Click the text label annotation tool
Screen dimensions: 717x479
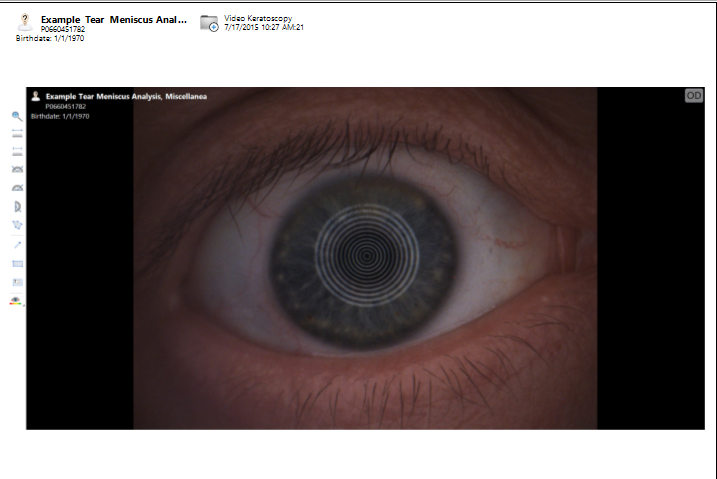pos(17,282)
